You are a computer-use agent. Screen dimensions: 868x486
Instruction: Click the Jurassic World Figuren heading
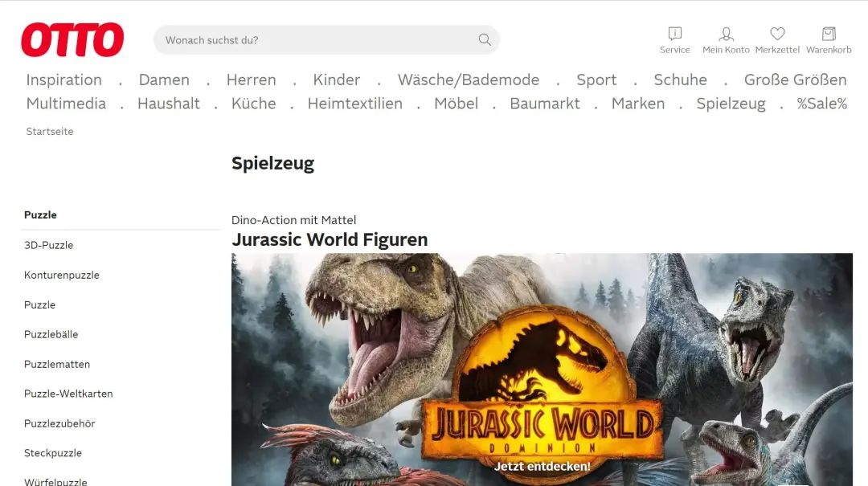click(330, 239)
